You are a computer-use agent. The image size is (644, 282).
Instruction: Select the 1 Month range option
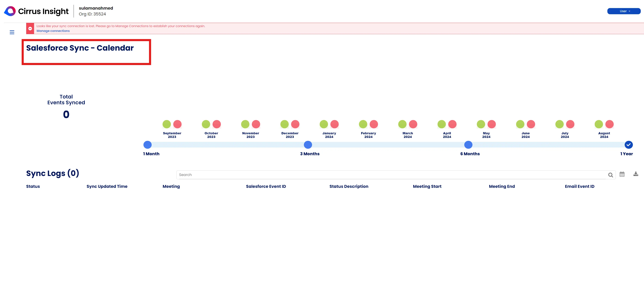tap(148, 145)
